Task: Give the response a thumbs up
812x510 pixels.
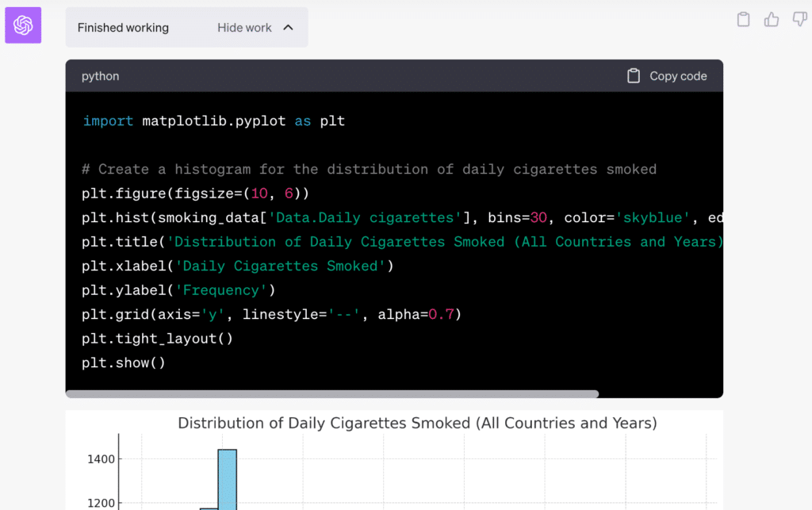Action: click(772, 19)
